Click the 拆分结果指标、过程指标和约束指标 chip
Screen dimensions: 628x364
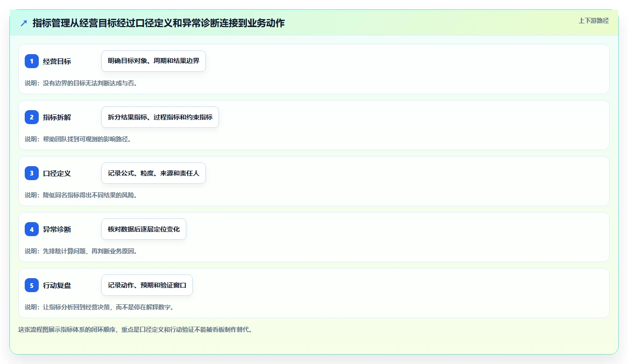(x=160, y=117)
